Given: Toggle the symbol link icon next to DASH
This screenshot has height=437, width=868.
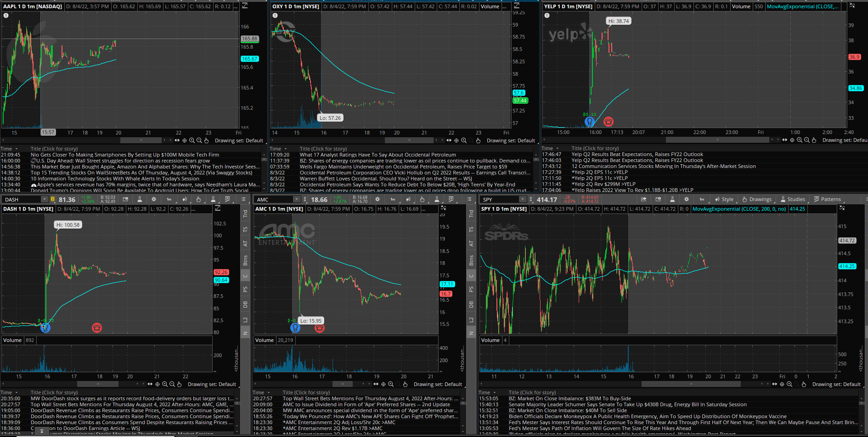Looking at the screenshot, I should coord(53,199).
